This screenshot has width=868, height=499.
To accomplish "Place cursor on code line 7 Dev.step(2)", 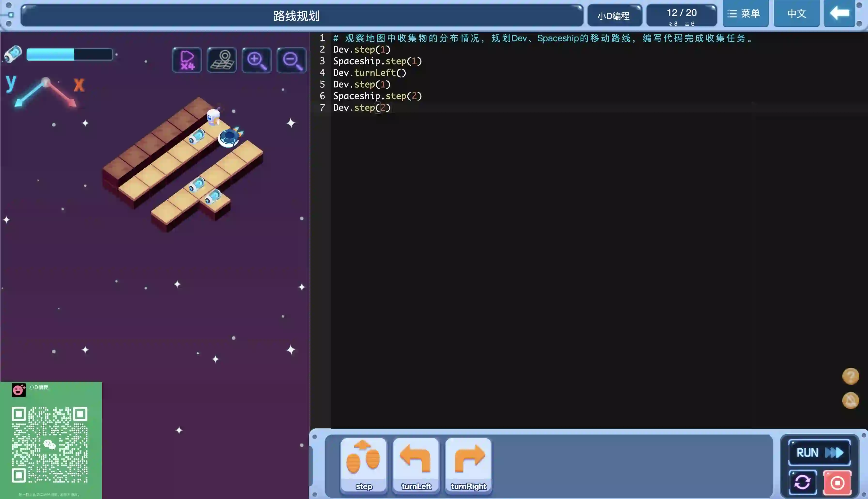I will pos(362,108).
